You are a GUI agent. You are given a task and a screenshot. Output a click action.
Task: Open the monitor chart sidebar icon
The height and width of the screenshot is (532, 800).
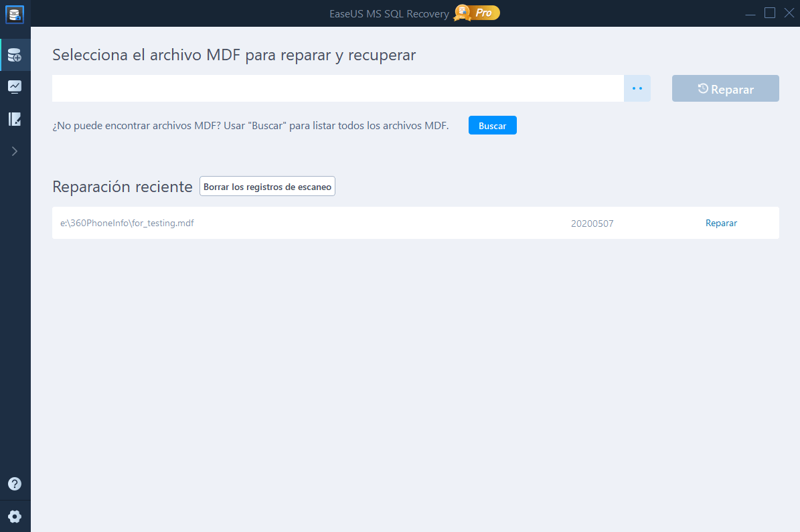[x=15, y=87]
